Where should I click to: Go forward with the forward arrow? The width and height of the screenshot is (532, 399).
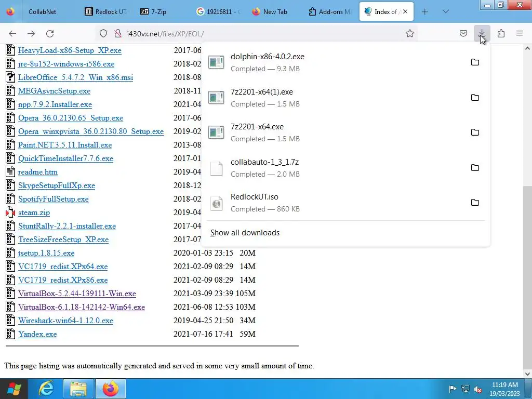click(31, 34)
